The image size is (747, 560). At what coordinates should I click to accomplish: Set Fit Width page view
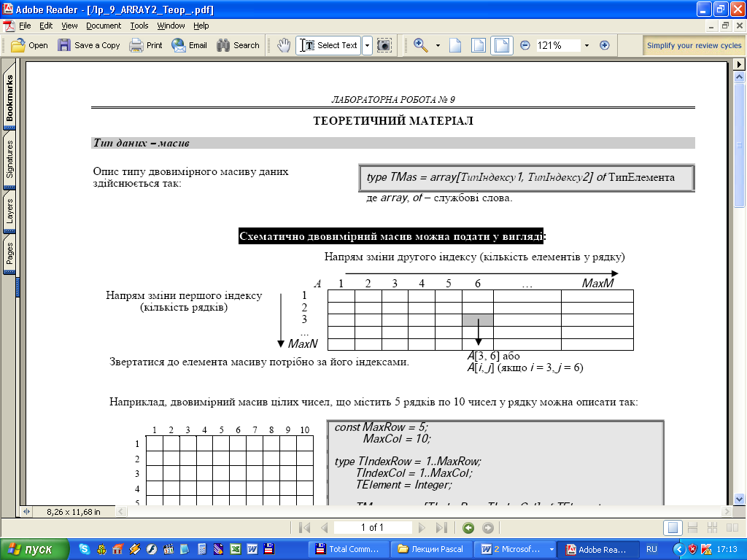pyautogui.click(x=501, y=45)
